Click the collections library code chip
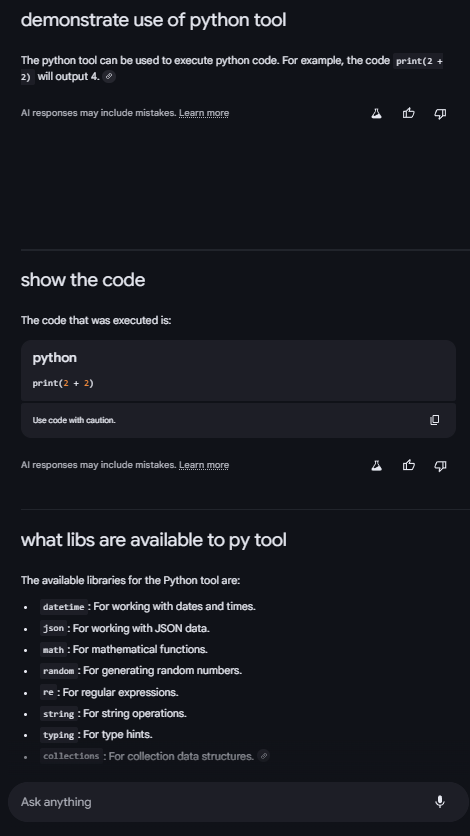 (71, 756)
